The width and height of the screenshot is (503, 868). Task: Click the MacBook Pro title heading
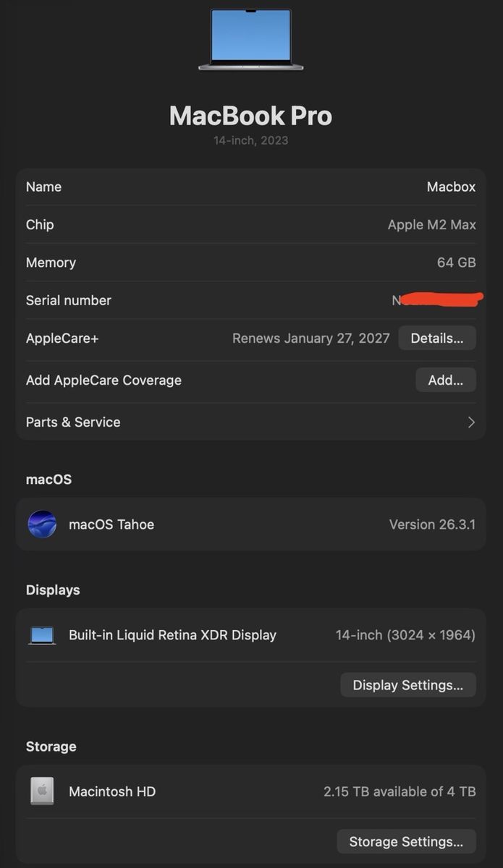coord(250,116)
